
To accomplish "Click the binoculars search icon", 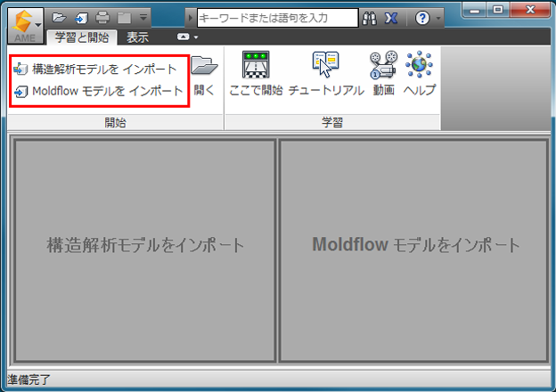I will click(369, 18).
